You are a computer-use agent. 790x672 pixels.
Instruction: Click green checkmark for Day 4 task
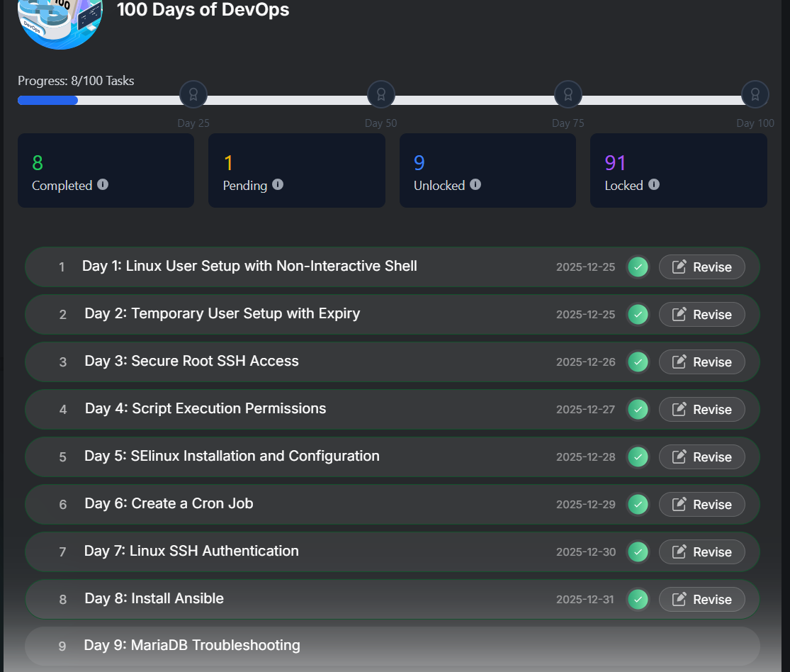638,409
